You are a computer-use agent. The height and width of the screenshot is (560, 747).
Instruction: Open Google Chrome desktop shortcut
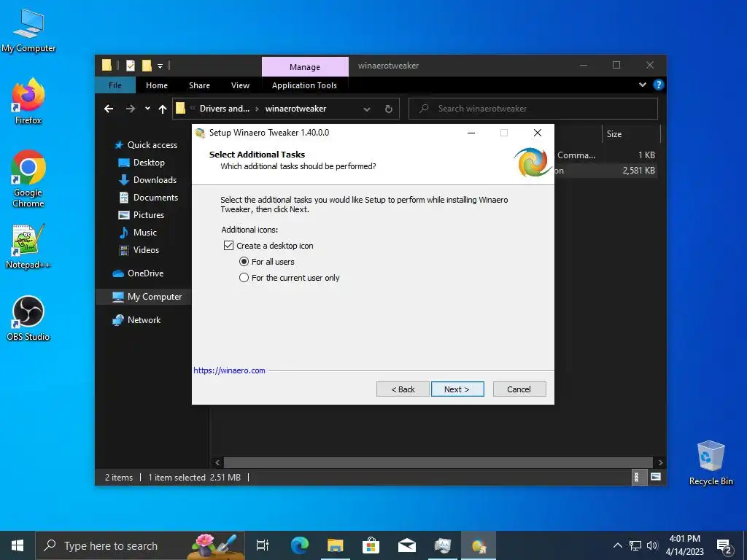(x=28, y=179)
